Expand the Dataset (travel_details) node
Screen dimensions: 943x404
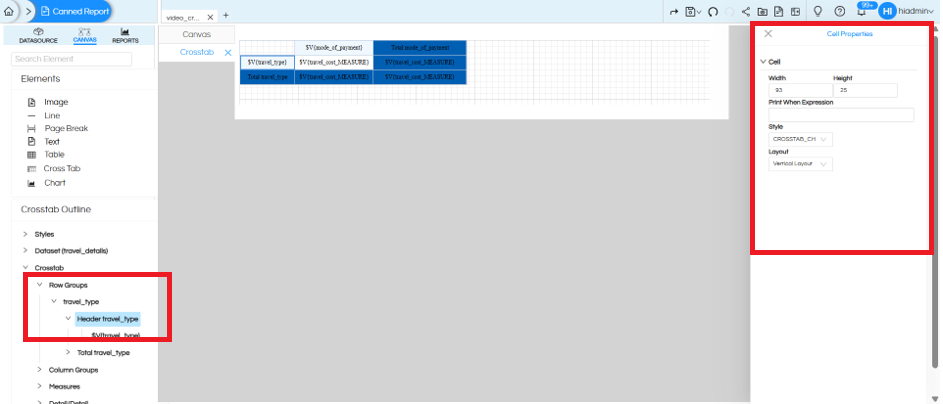[25, 250]
